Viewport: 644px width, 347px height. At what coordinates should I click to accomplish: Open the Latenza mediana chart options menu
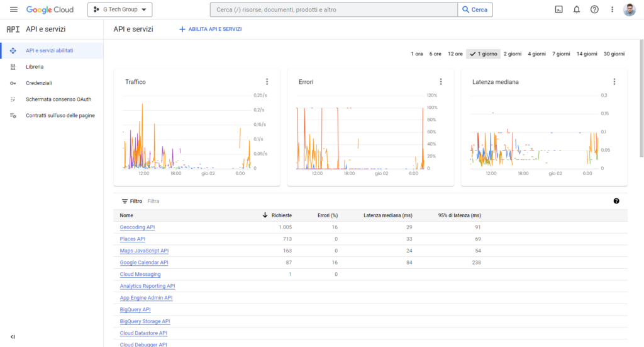614,82
